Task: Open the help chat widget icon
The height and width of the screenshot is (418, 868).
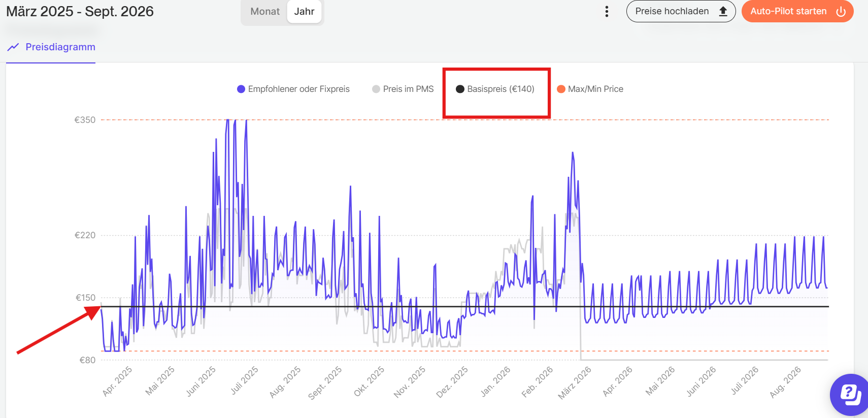Action: (x=851, y=394)
